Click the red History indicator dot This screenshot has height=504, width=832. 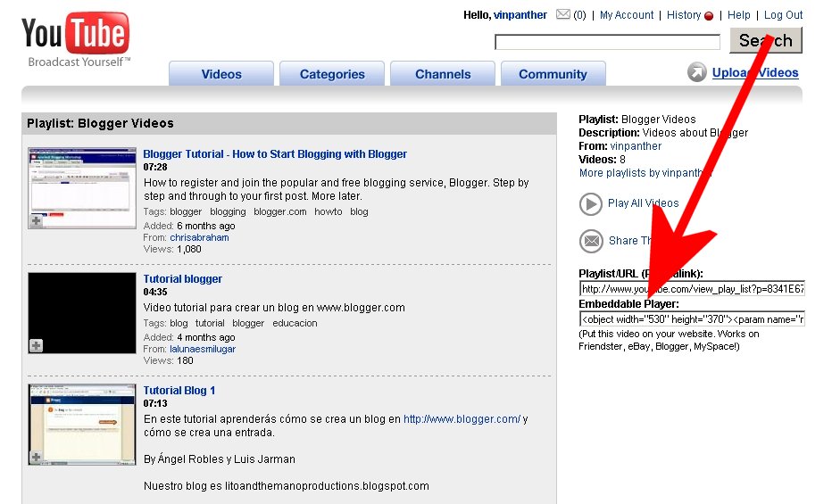coord(709,16)
